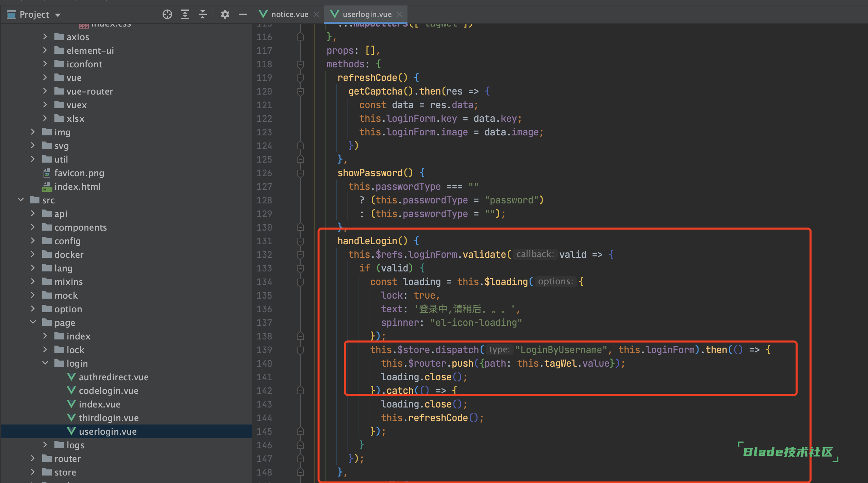Screen dimensions: 868x483
Task: Open authredirect.vue in project tree
Action: pos(114,377)
